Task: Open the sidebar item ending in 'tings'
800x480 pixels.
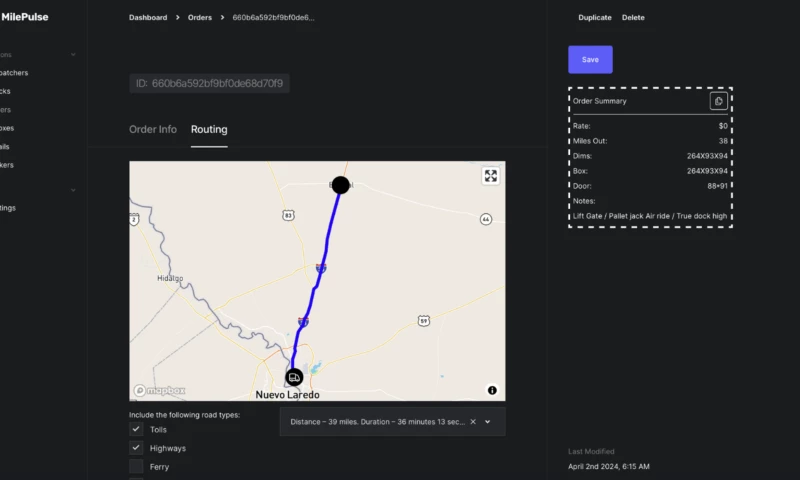Action: [8, 208]
